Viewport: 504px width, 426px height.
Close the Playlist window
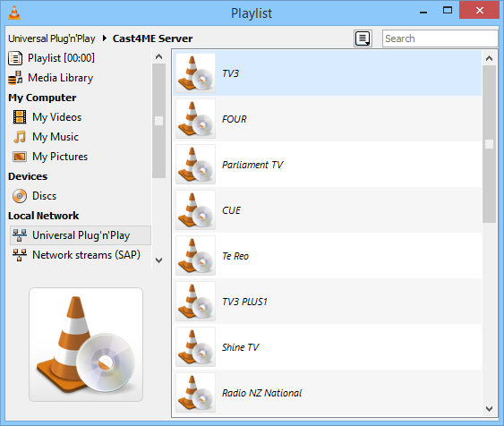coord(480,10)
